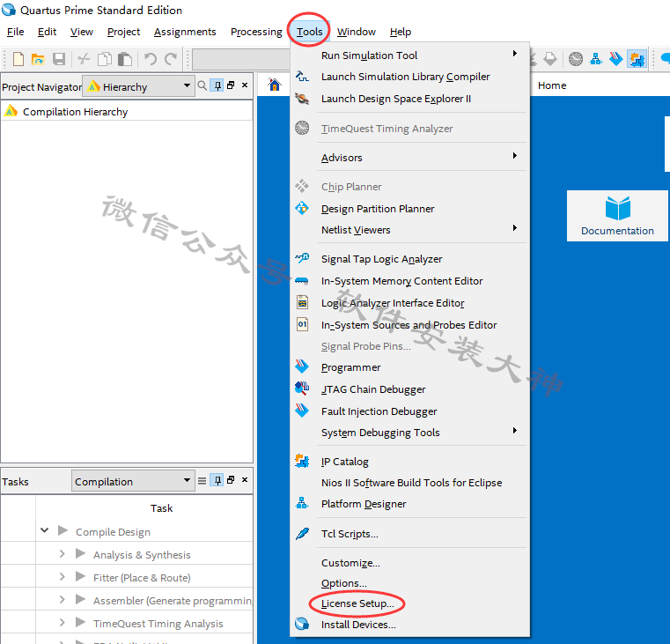670x644 pixels.
Task: Select In-System Memory Content Editor
Action: (409, 281)
